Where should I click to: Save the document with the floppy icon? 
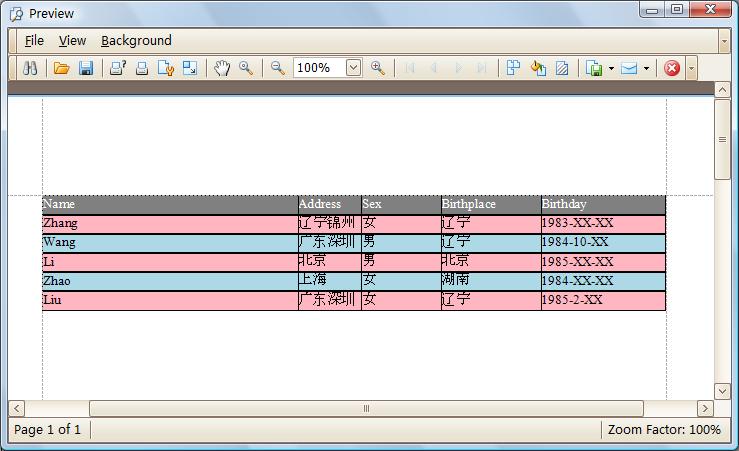click(86, 68)
